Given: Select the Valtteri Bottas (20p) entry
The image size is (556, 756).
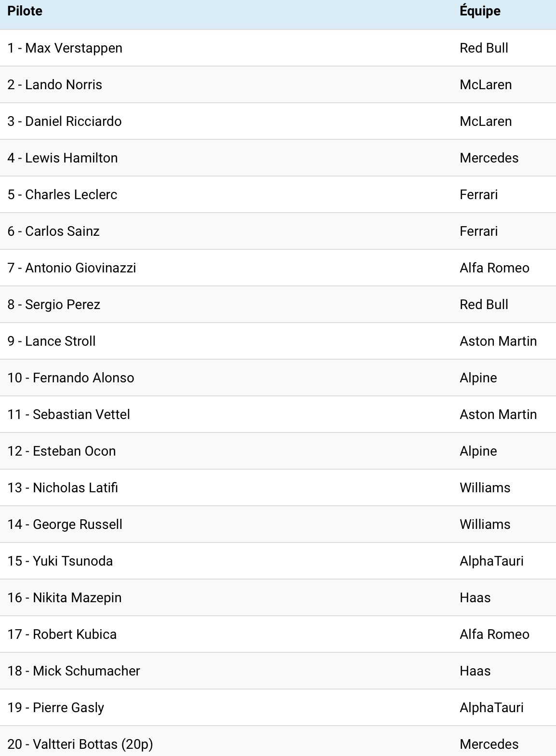Looking at the screenshot, I should (80, 744).
